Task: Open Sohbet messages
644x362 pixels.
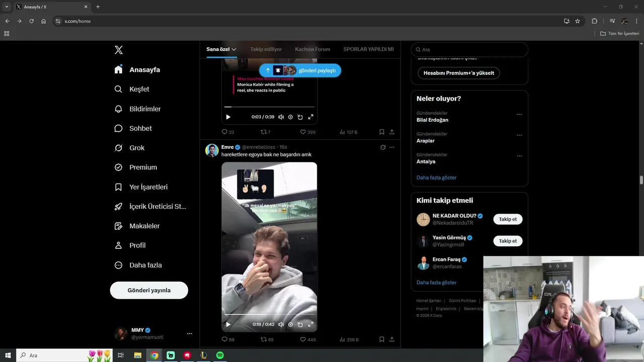Action: pyautogui.click(x=133, y=128)
